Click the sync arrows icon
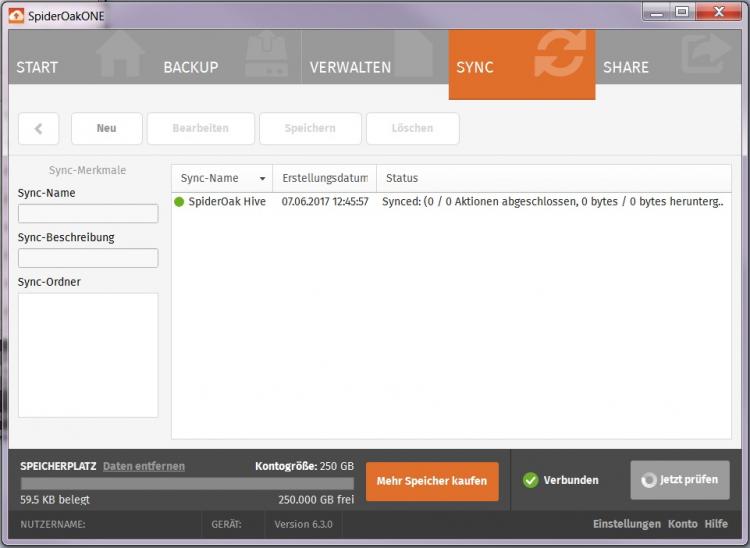 coord(559,55)
